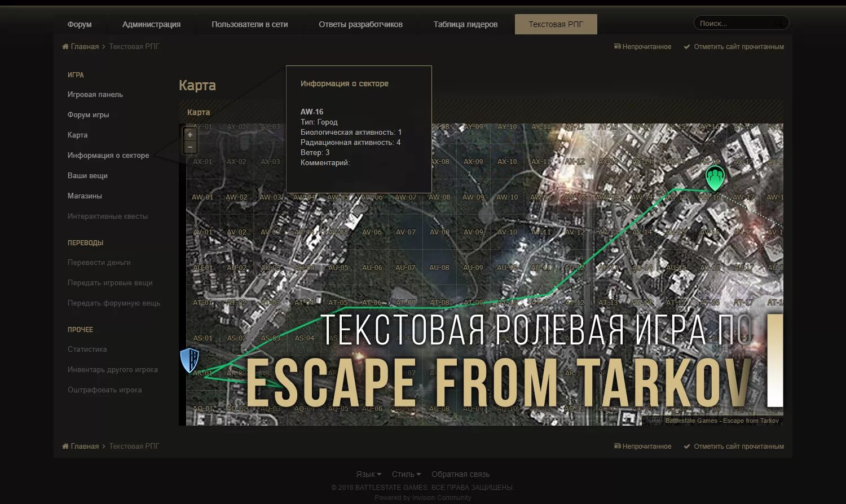Image resolution: width=846 pixels, height=504 pixels.
Task: Click map sector AT-13
Action: click(608, 303)
